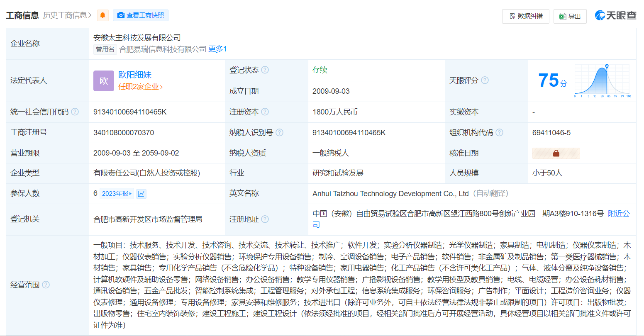Screen dimensions: 644x336
Task: Click the 实缴资本 label
Action: tap(464, 112)
